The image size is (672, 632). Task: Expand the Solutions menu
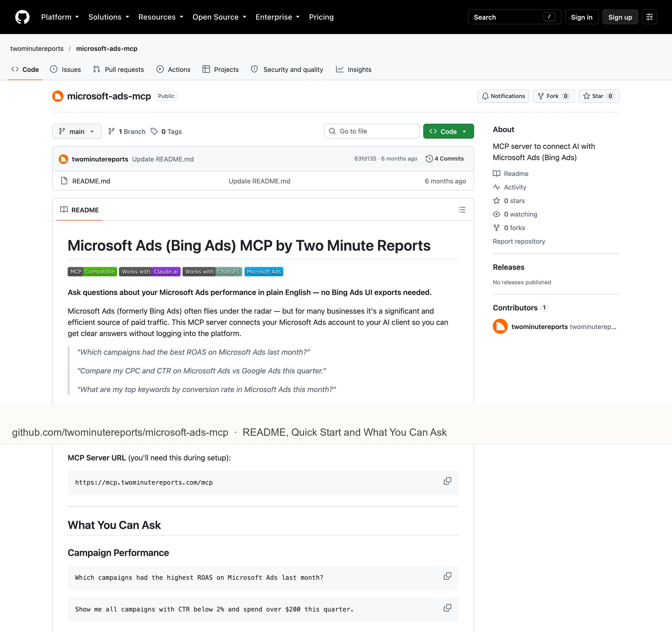tap(109, 17)
